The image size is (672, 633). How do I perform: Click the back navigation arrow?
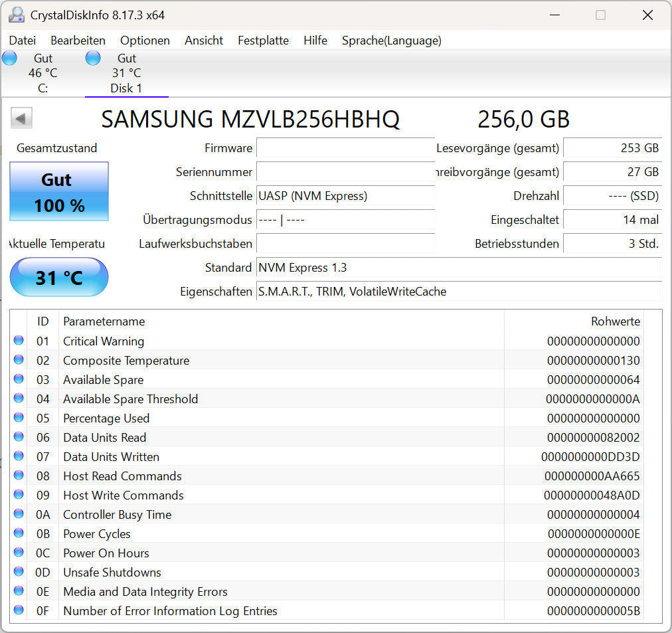21,118
